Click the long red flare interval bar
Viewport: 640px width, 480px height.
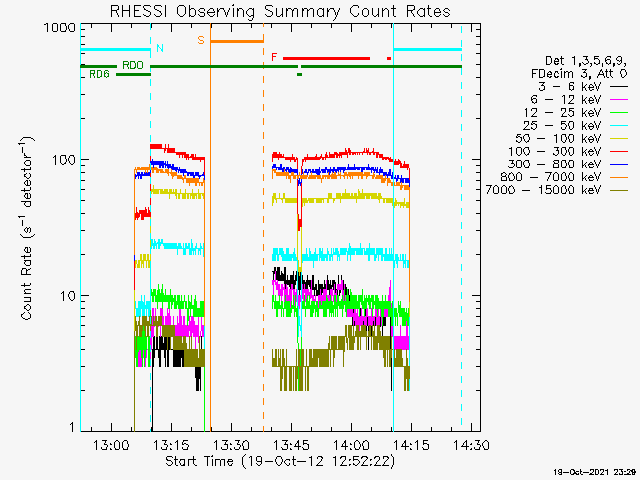pyautogui.click(x=327, y=58)
